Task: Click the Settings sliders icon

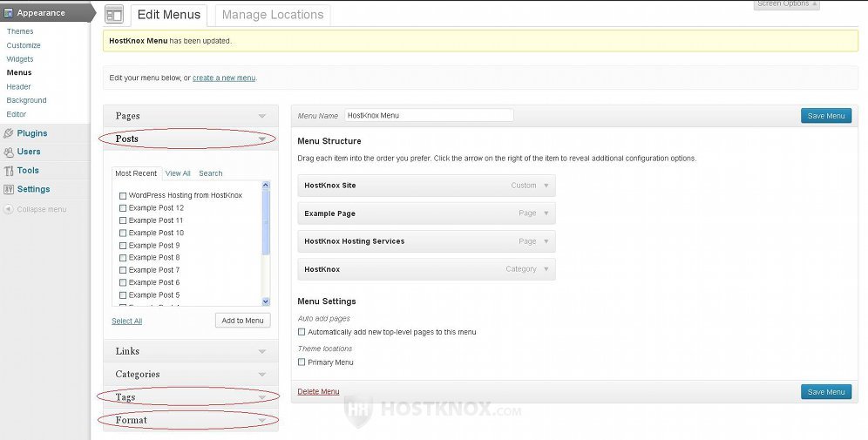Action: pos(9,189)
